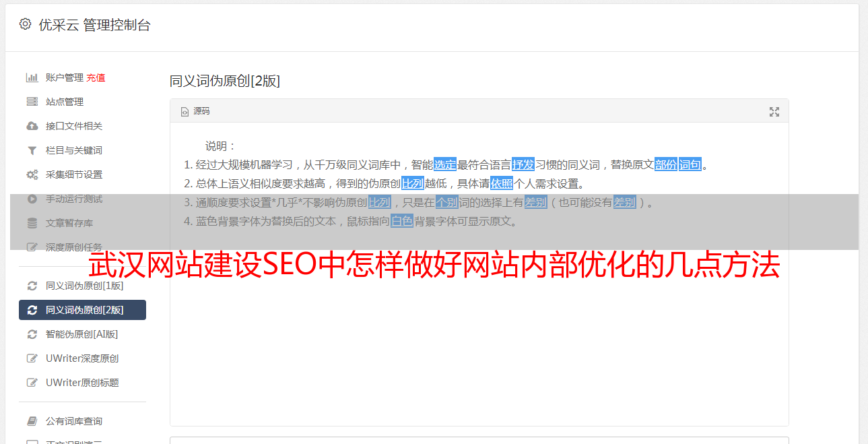The width and height of the screenshot is (868, 444).
Task: Go to UWriter深度原创 page
Action: pyautogui.click(x=82, y=358)
